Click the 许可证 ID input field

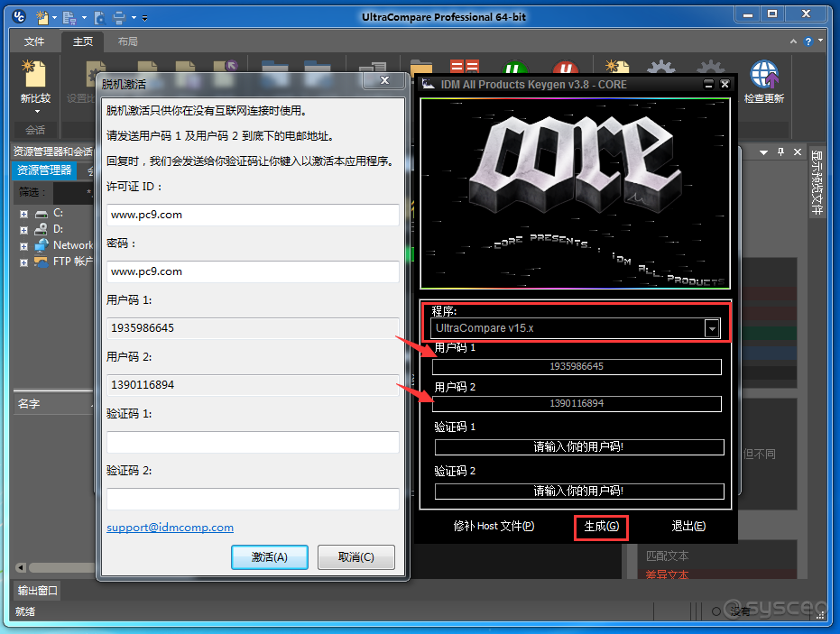253,215
